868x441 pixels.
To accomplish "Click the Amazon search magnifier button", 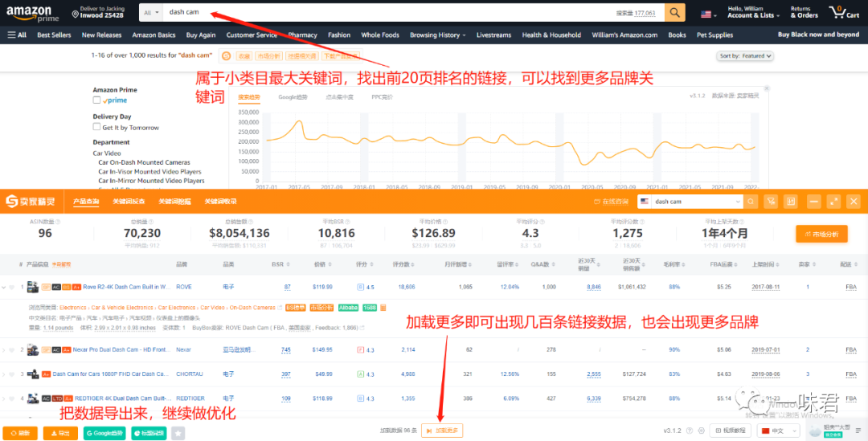I will tap(674, 13).
